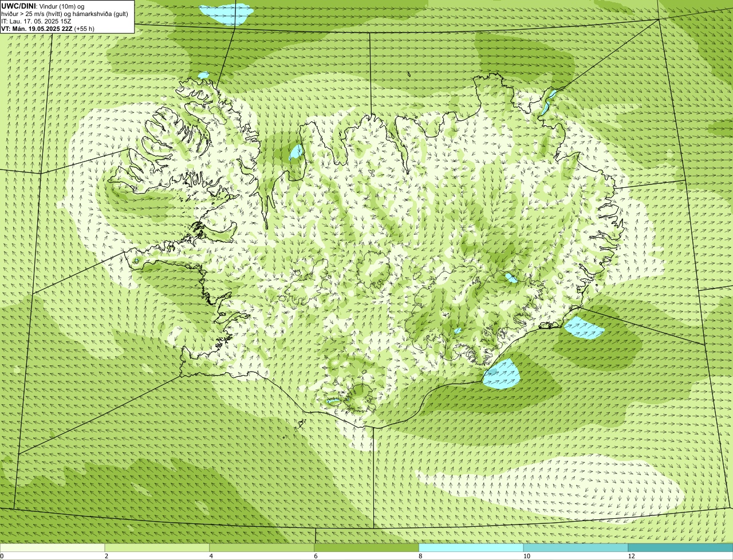Select the 'IT: Lau. 17. 05. 2025 15Z' line

36,21
